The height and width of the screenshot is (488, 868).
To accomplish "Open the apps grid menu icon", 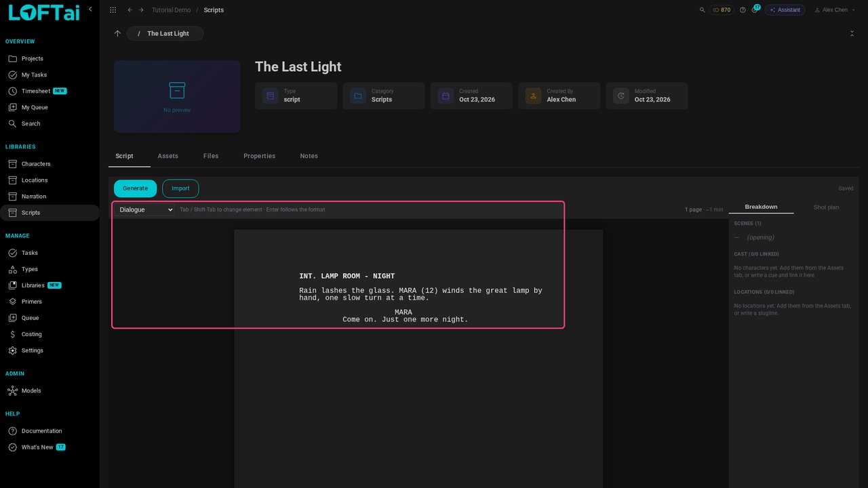I will click(113, 10).
